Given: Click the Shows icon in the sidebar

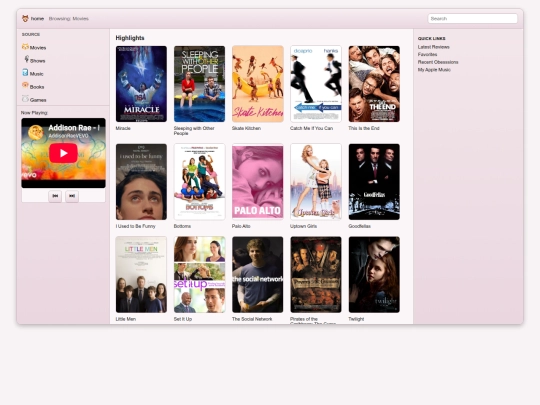Looking at the screenshot, I should 26,60.
